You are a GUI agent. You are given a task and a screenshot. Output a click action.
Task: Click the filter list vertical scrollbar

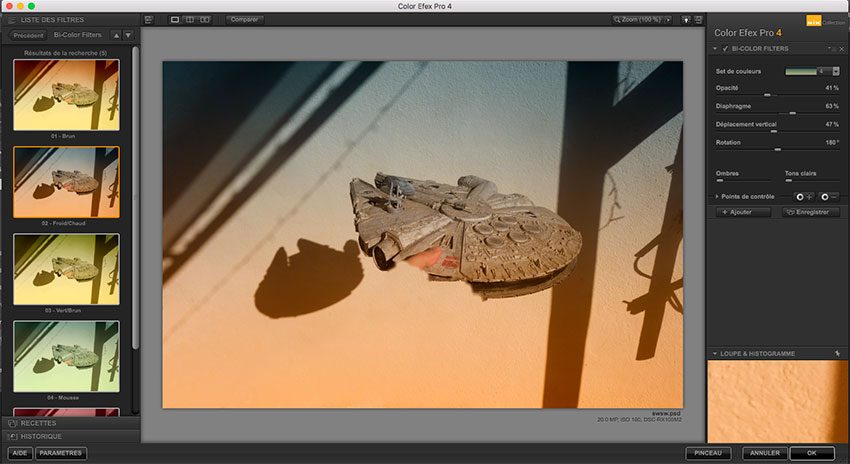[136, 198]
